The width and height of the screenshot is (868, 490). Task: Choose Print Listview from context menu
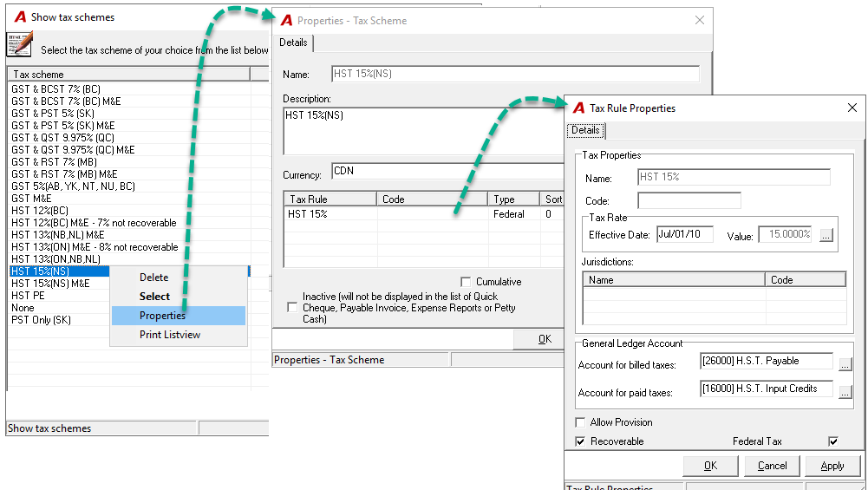pos(179,335)
